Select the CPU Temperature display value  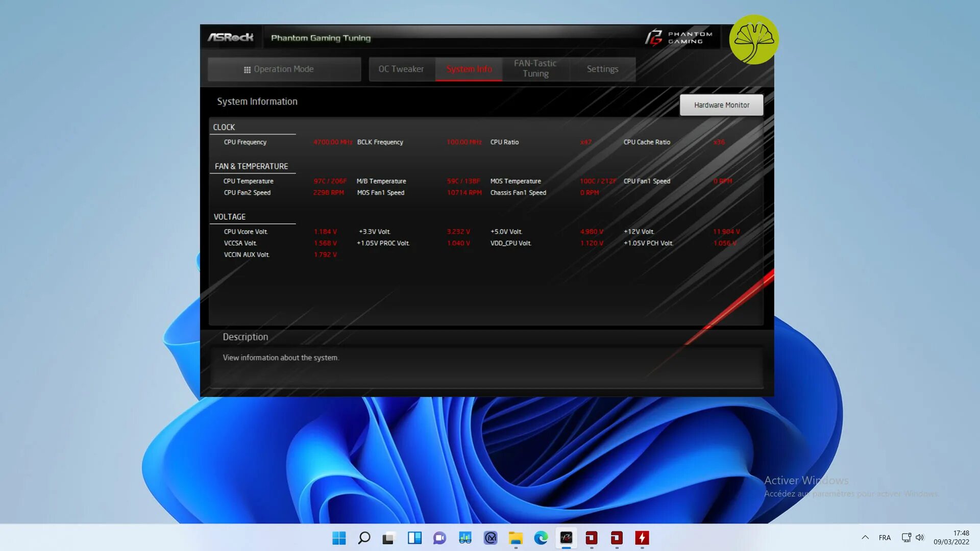coord(330,181)
